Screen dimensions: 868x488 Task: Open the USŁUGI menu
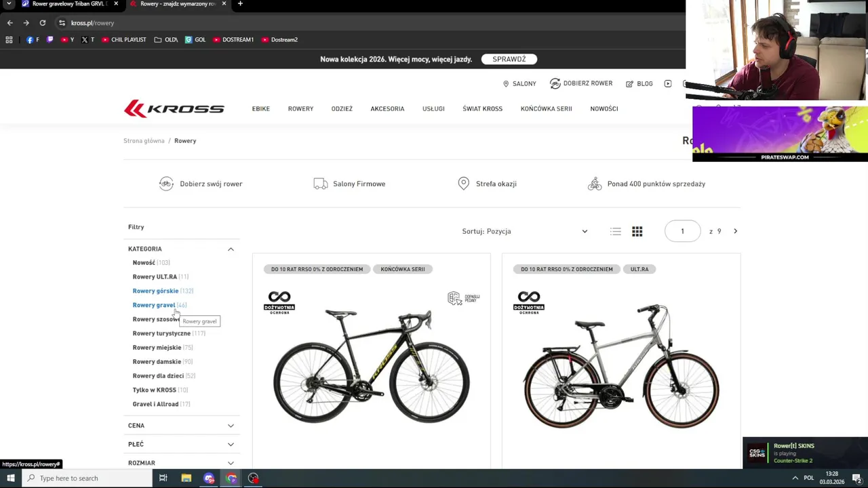[x=433, y=108]
